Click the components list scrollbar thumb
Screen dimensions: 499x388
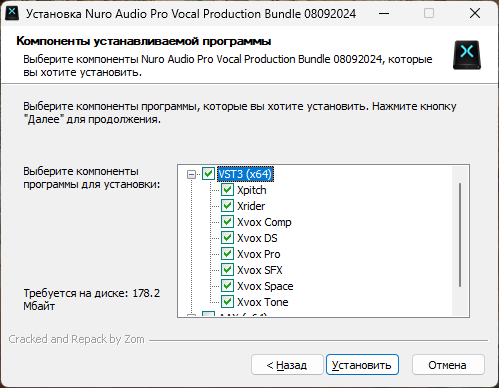460,235
